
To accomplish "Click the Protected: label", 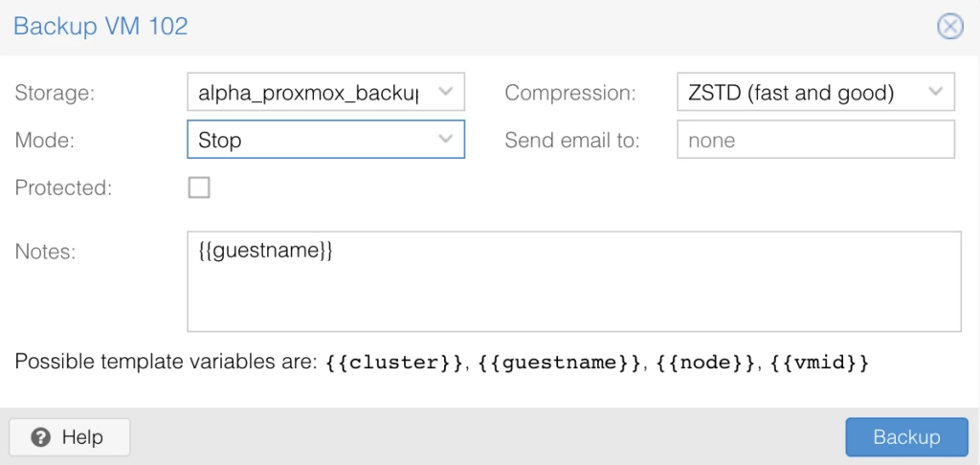I will tap(63, 188).
